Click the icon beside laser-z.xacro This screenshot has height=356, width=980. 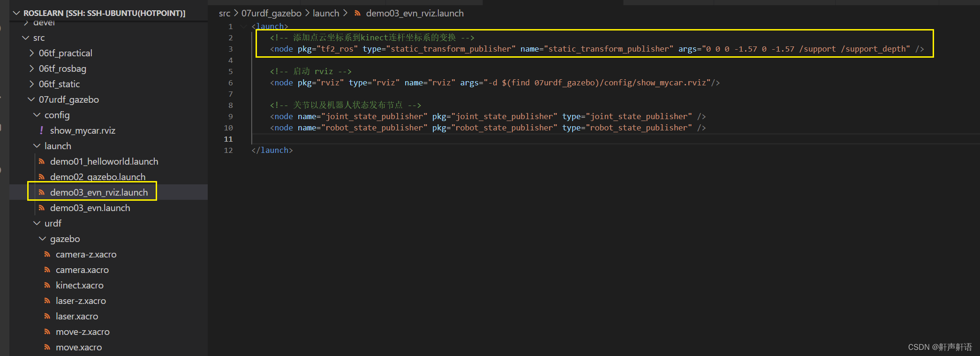tap(47, 301)
